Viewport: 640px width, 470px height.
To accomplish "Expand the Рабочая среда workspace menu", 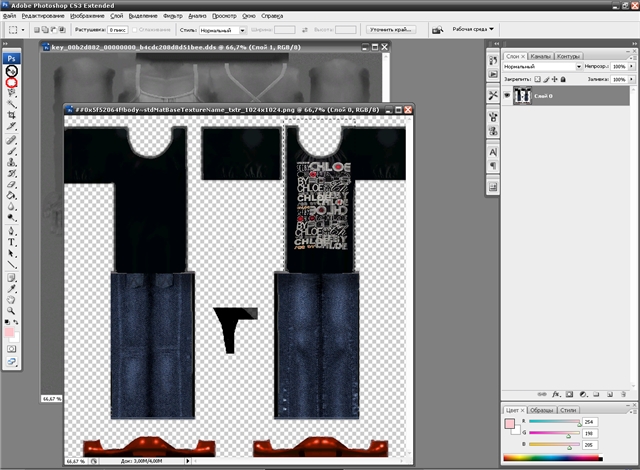I will tap(473, 29).
